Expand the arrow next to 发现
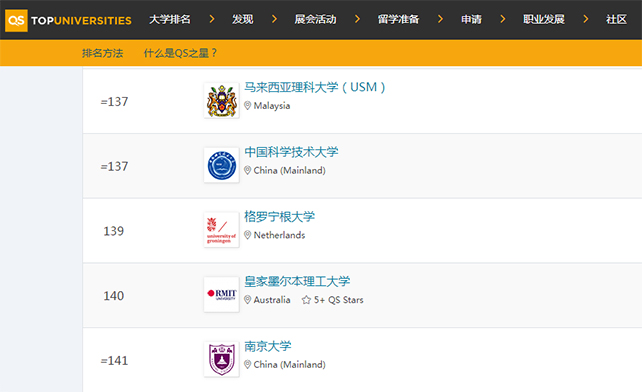 point(274,19)
